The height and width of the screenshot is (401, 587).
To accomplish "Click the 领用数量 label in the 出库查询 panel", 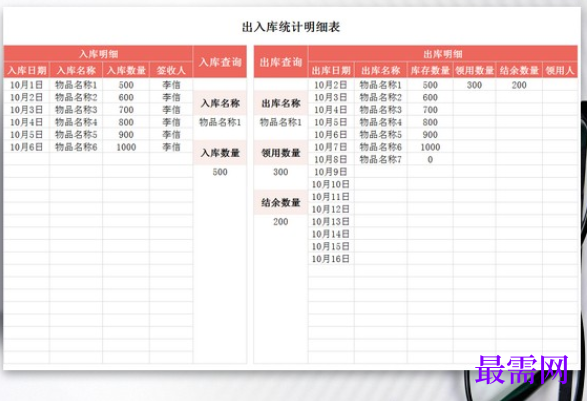I will pos(281,153).
